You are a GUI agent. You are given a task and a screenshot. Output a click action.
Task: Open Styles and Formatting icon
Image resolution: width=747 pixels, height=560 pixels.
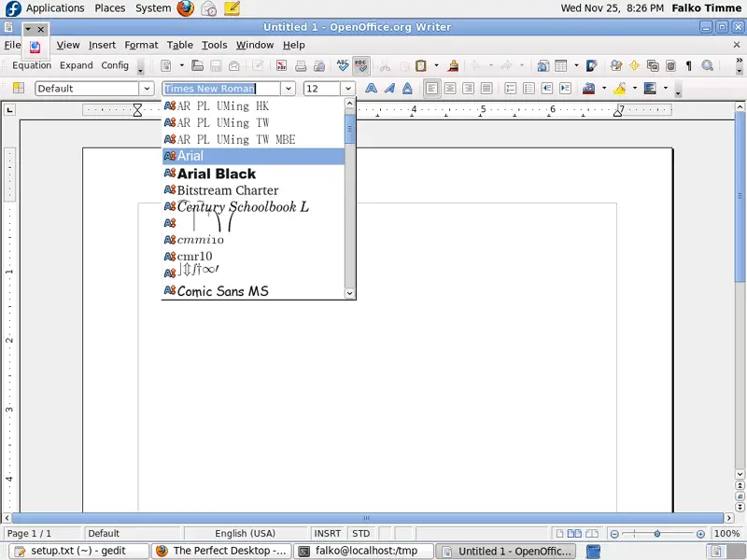tap(19, 88)
